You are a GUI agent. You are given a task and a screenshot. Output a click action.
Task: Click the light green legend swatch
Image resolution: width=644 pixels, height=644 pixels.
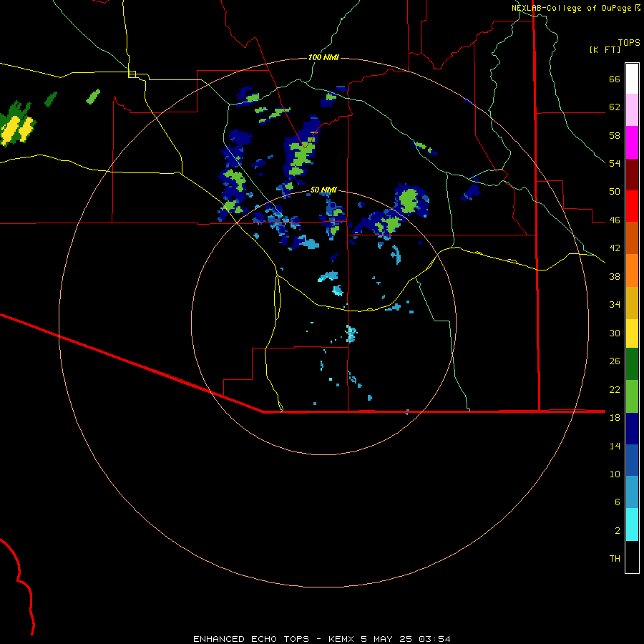[x=632, y=396]
